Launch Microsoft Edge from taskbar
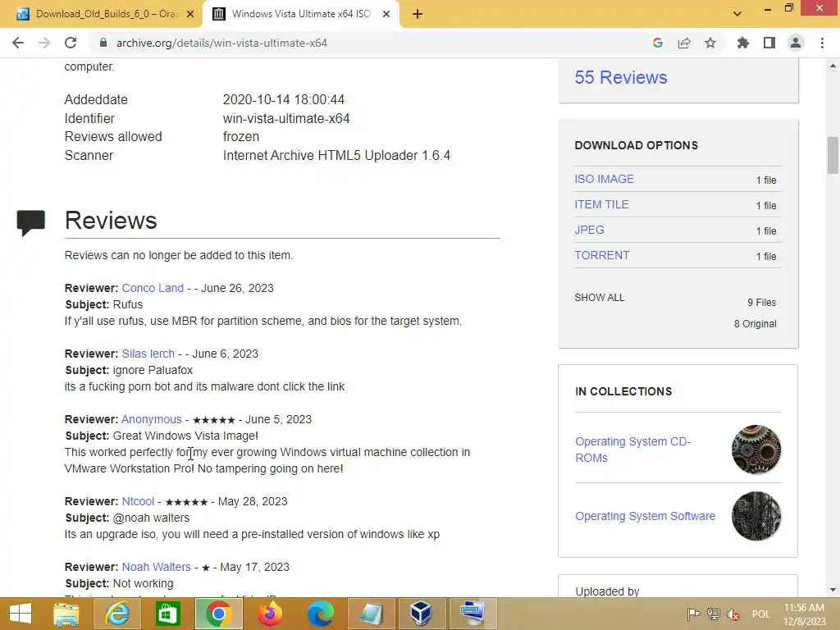 pyautogui.click(x=321, y=614)
